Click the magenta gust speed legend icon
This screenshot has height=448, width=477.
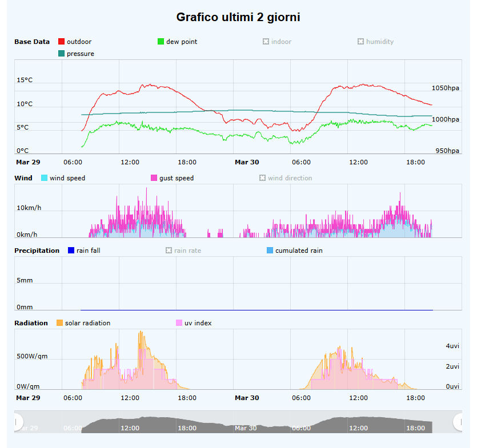154,178
